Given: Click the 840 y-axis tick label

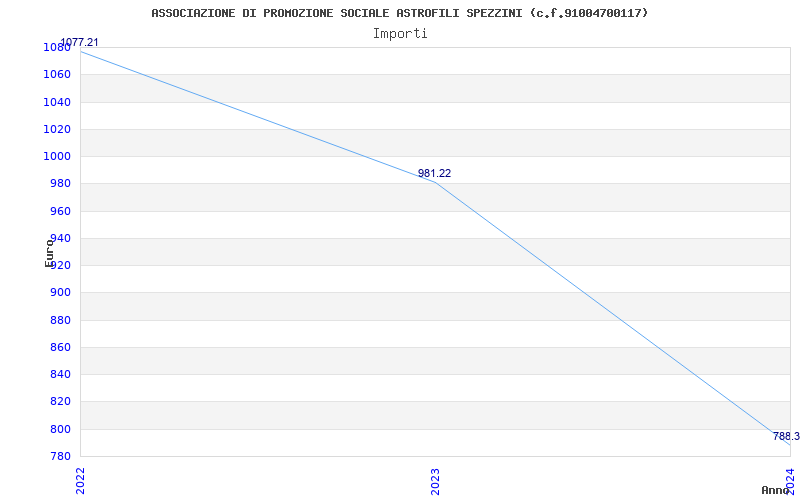Looking at the screenshot, I should (x=60, y=375).
